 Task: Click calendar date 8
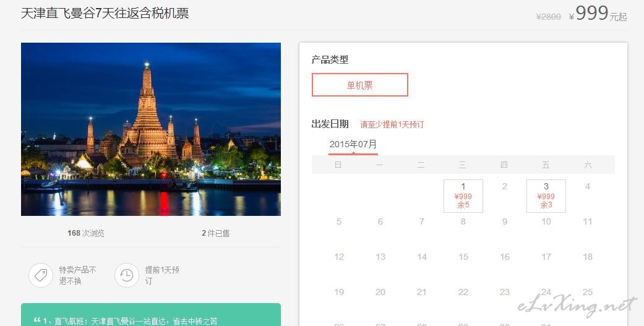coord(463,221)
